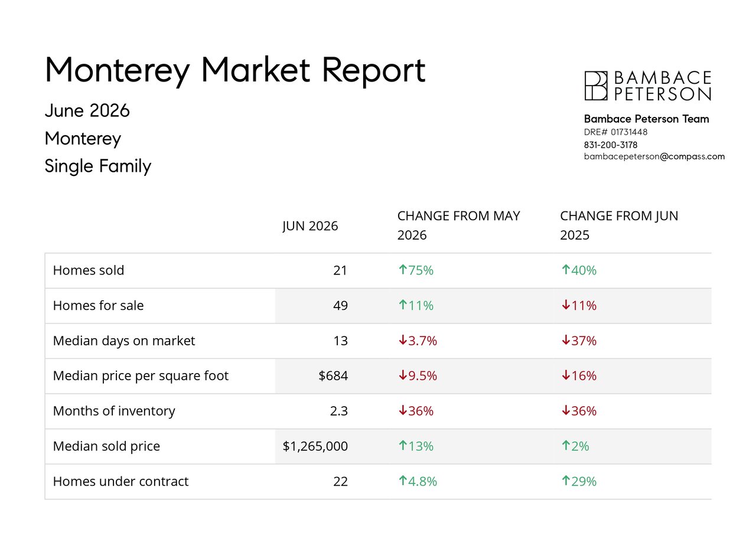Click the green up arrow beside 13%
The width and height of the screenshot is (756, 533).
[403, 446]
